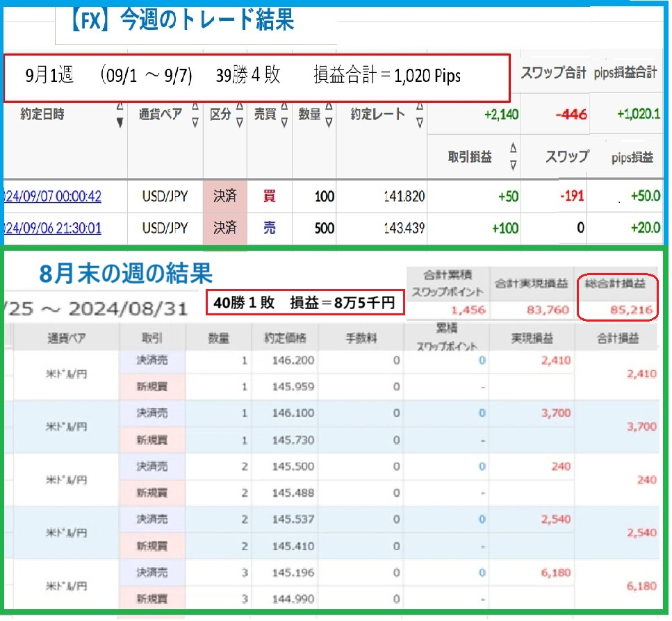Click the 手数料 column header
This screenshot has width=672, height=621.
(361, 338)
